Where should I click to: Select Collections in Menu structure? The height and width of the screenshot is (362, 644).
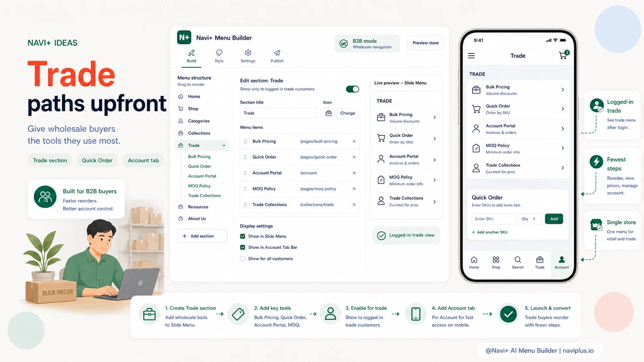pos(194,133)
